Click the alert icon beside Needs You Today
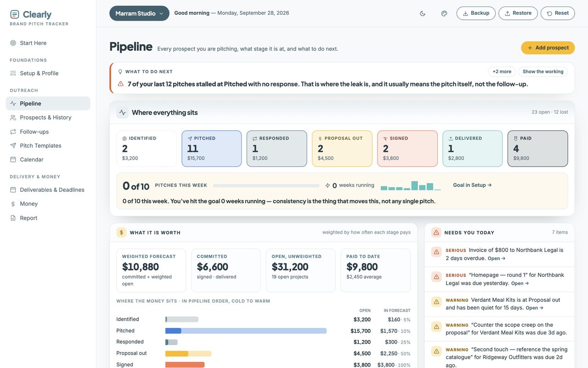Viewport: 588px width, 368px height. tap(436, 233)
